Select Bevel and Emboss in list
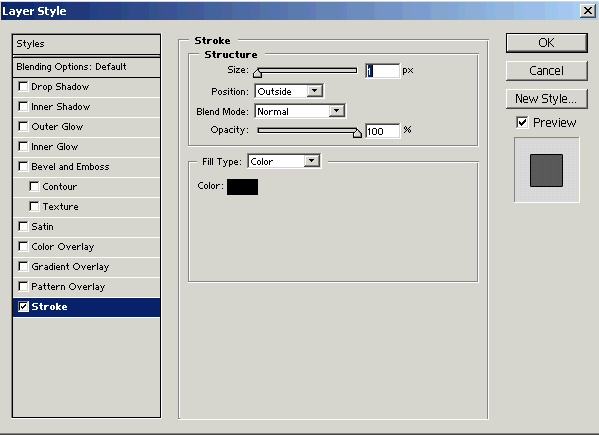 click(87, 167)
